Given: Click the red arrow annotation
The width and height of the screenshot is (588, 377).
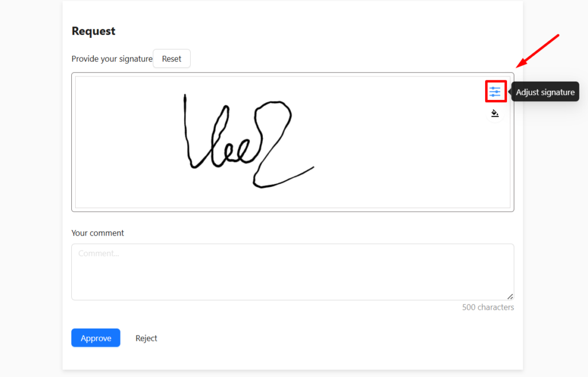Looking at the screenshot, I should pyautogui.click(x=537, y=51).
